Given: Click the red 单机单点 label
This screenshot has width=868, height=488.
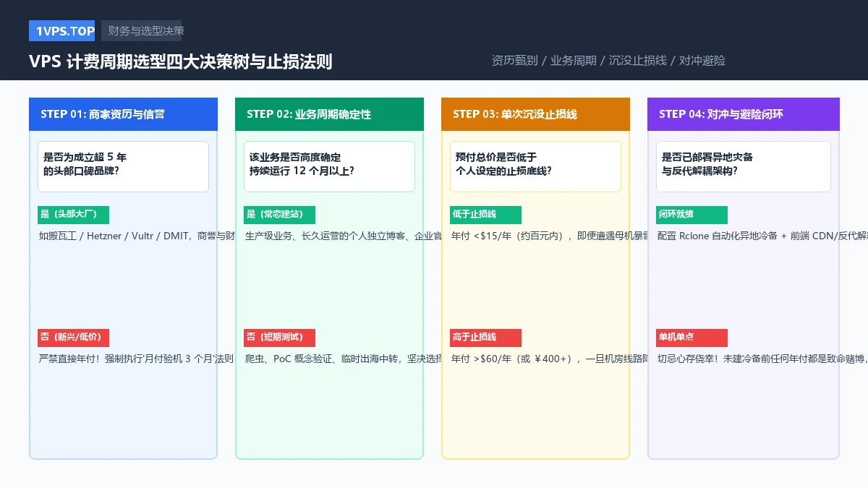Looking at the screenshot, I should (692, 338).
